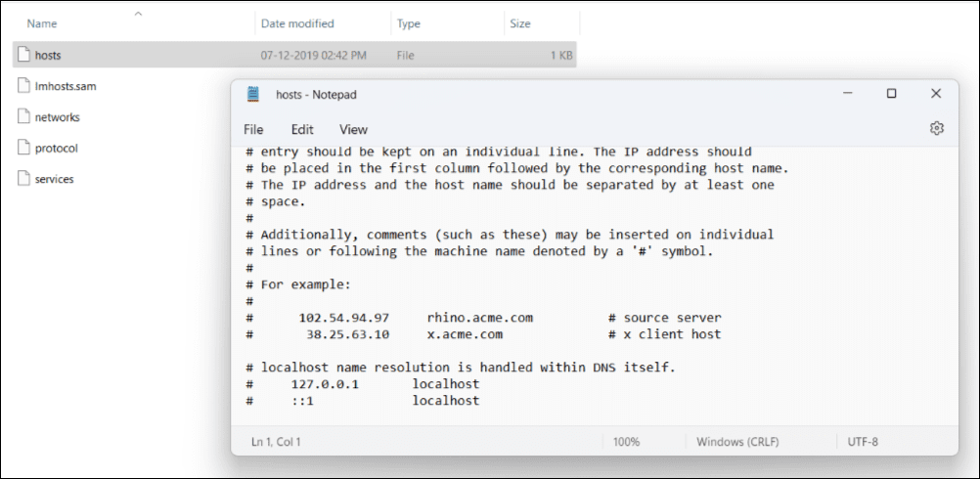Click the '# space.' line in editor
Image resolution: width=980 pixels, height=479 pixels.
[x=276, y=201]
